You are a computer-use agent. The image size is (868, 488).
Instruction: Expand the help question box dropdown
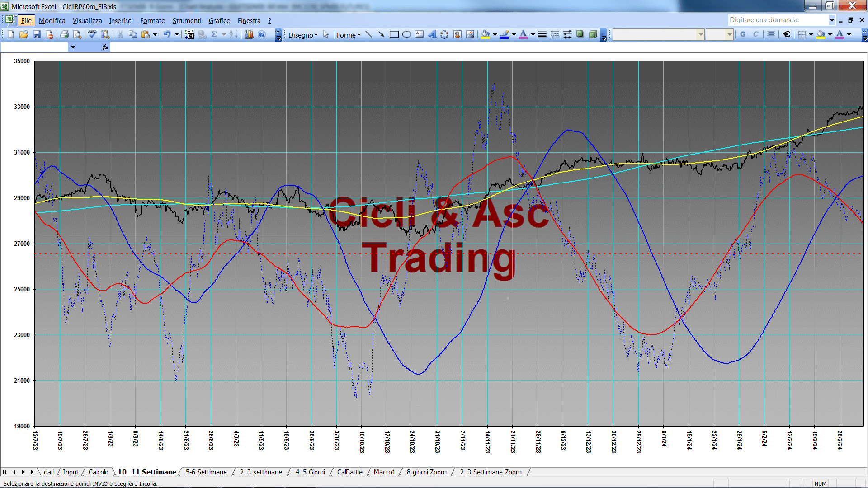click(x=832, y=20)
